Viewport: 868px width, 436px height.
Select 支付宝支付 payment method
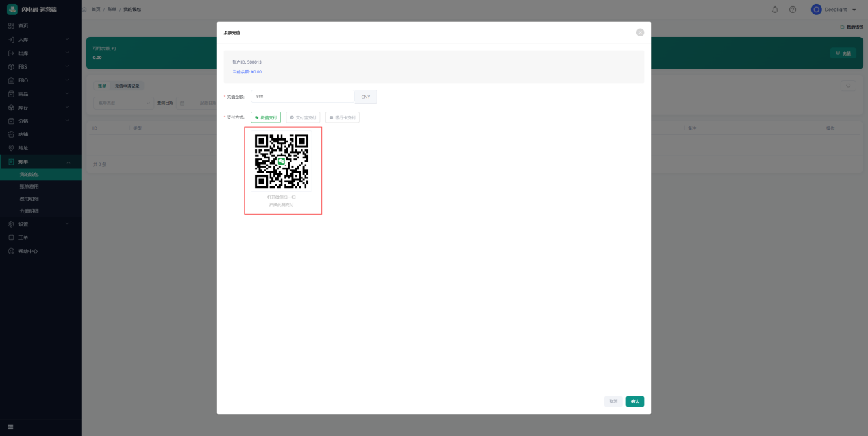[303, 117]
